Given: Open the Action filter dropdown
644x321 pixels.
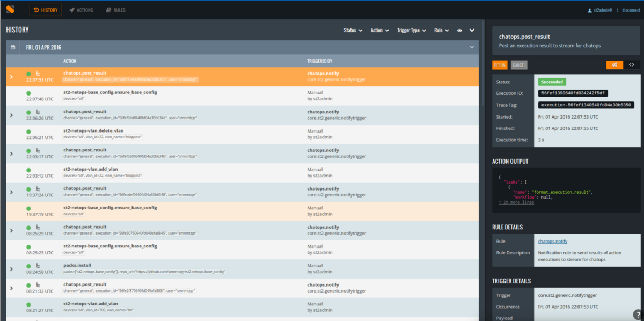Looking at the screenshot, I should (379, 30).
